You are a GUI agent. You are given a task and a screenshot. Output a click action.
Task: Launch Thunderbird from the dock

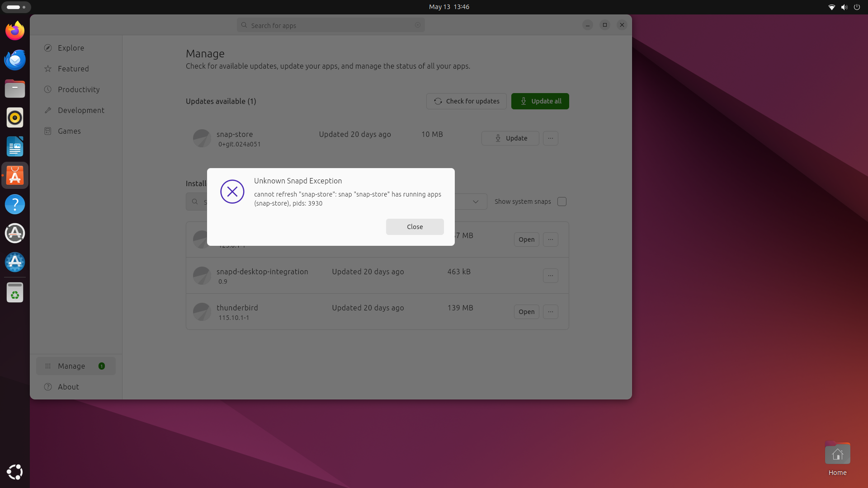pos(15,60)
